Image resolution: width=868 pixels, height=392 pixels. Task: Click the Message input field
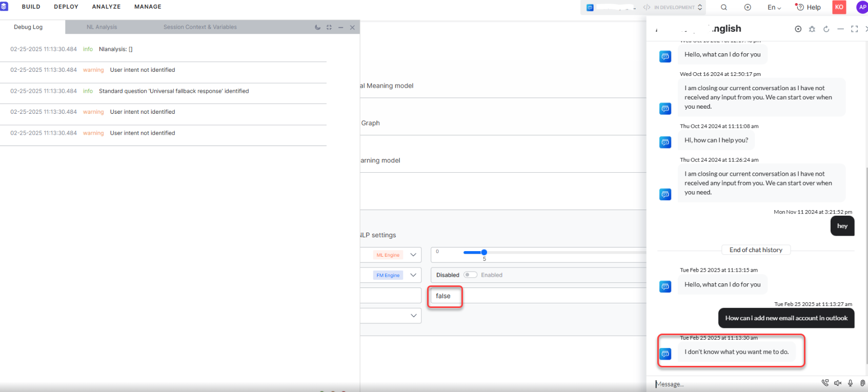pos(733,384)
